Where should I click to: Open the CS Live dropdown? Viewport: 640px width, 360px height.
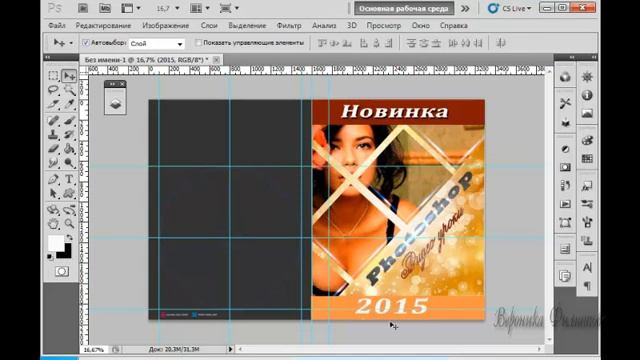tap(510, 8)
